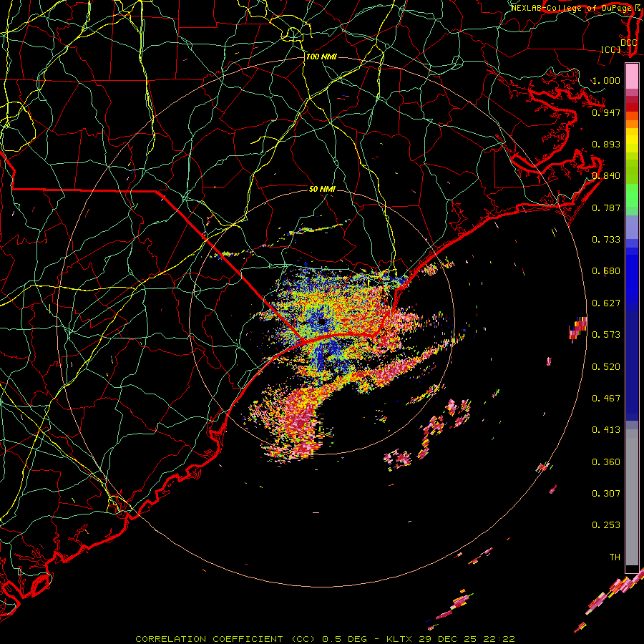Click the 0.893 scale value
The height and width of the screenshot is (644, 644).
(x=606, y=144)
